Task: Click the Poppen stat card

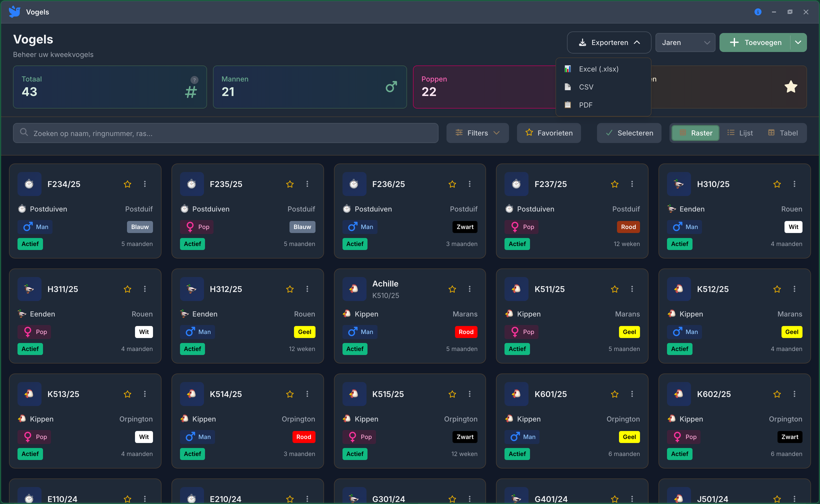Action: coord(484,87)
